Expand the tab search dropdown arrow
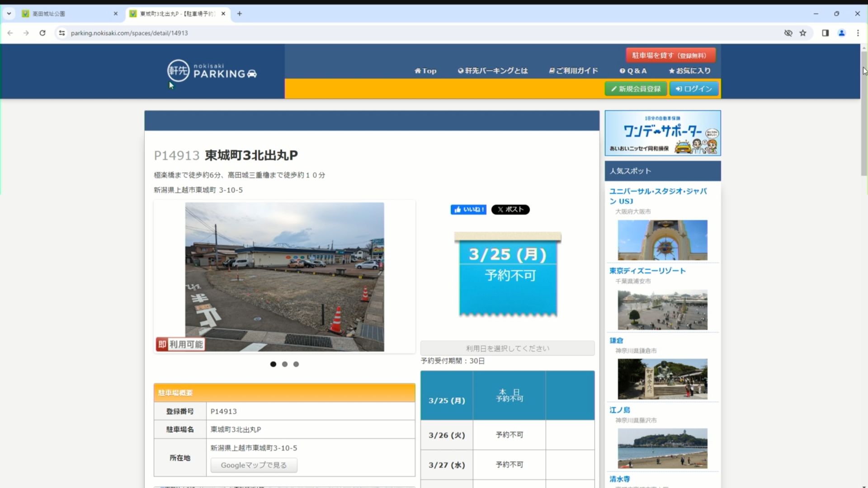This screenshot has height=488, width=868. 9,14
